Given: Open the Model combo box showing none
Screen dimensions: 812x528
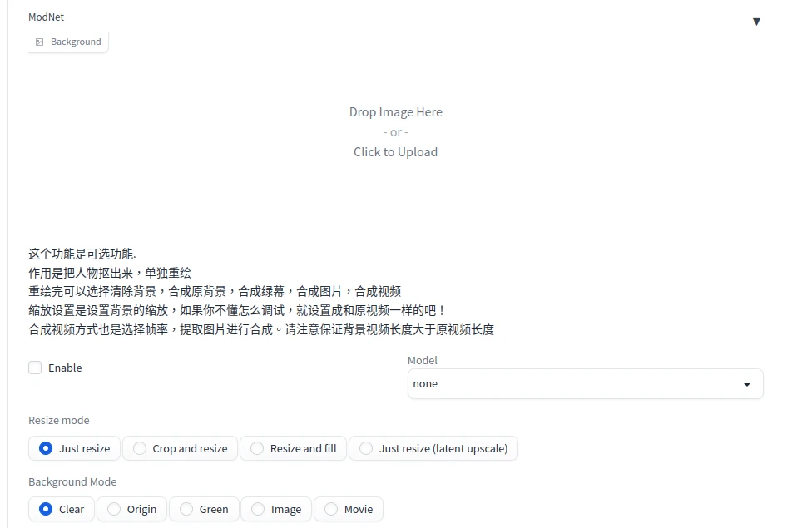Looking at the screenshot, I should tap(574, 384).
